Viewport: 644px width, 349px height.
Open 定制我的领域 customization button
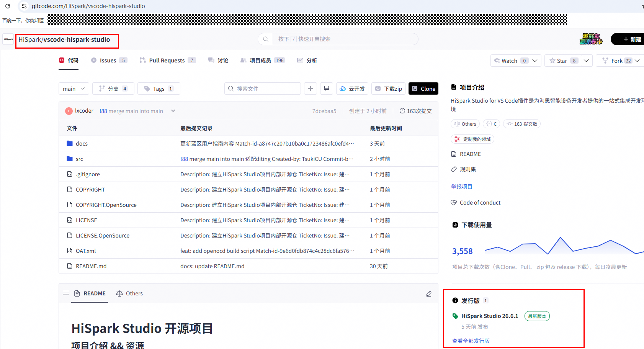[472, 139]
